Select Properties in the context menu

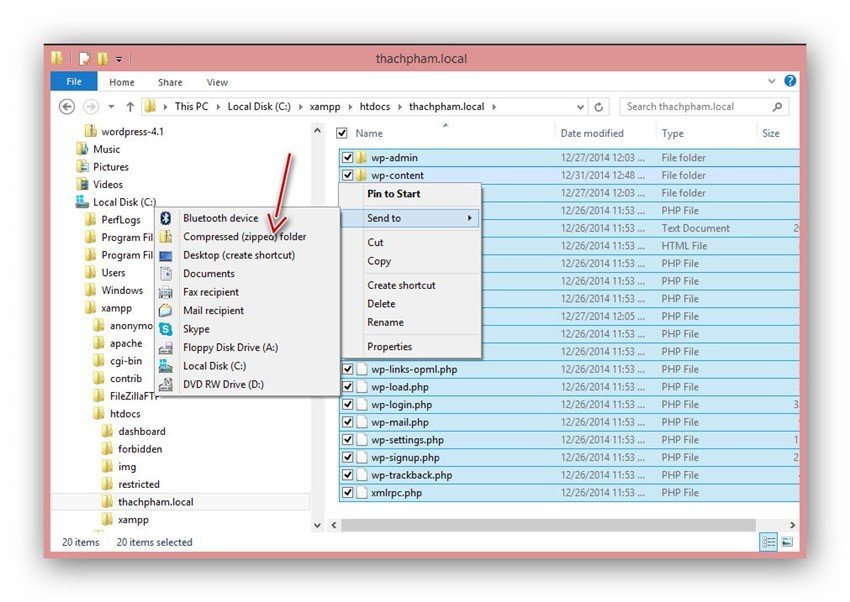(389, 346)
